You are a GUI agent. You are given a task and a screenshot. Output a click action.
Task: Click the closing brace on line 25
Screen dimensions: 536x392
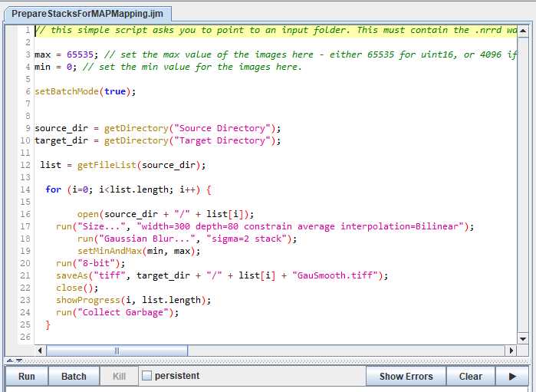tap(48, 325)
